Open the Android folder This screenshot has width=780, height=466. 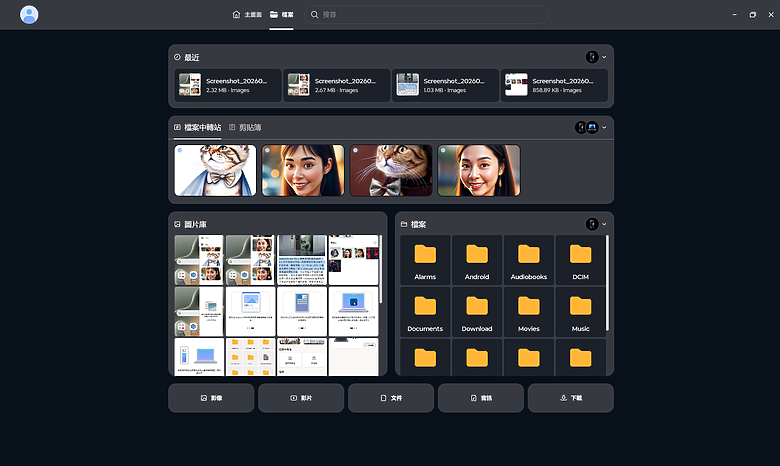(x=477, y=260)
